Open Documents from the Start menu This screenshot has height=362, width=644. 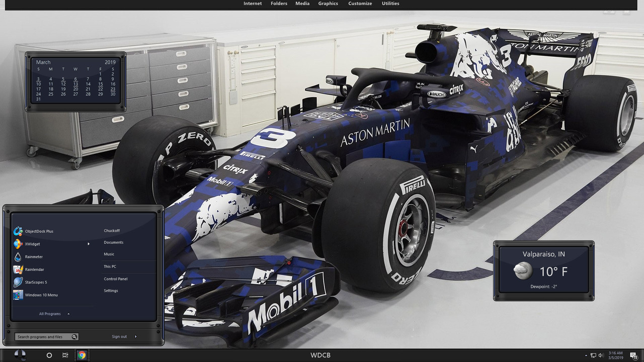[114, 242]
